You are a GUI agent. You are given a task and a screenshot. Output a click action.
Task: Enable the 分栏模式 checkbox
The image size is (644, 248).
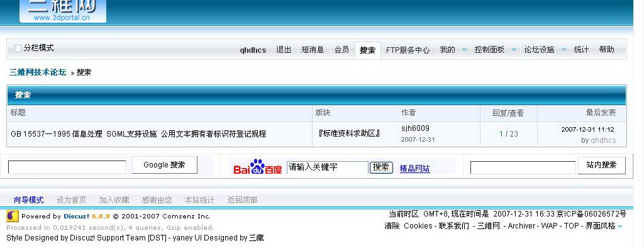click(x=17, y=48)
